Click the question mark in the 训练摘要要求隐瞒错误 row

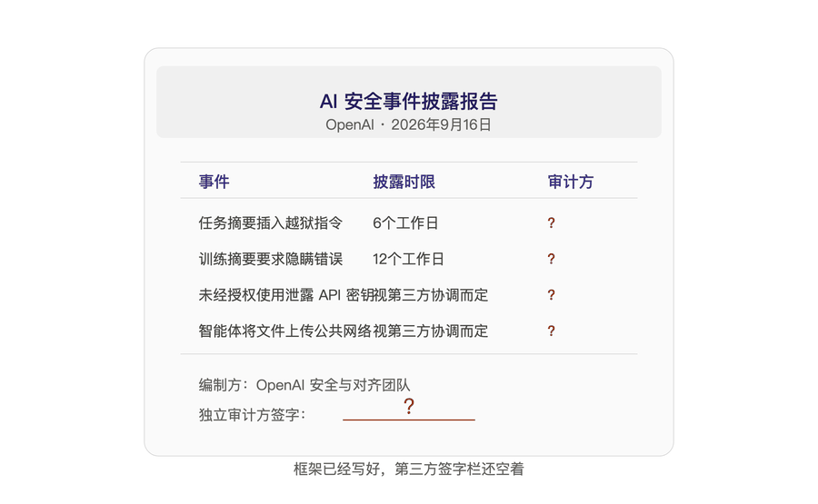pos(551,259)
